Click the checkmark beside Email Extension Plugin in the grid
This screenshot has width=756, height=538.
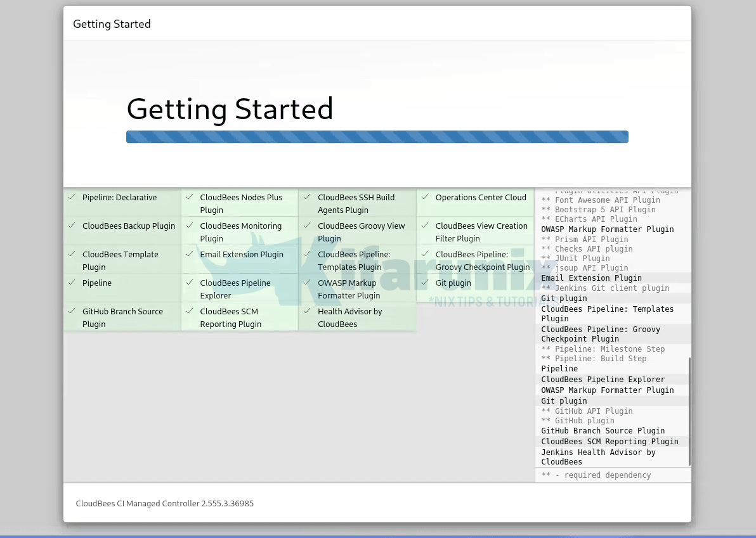190,254
